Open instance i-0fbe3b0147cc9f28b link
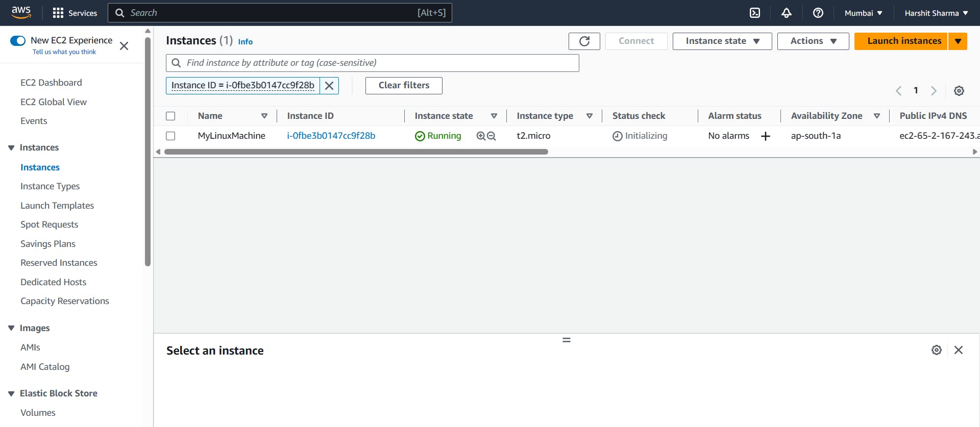Screen dimensions: 980x427 [331, 136]
